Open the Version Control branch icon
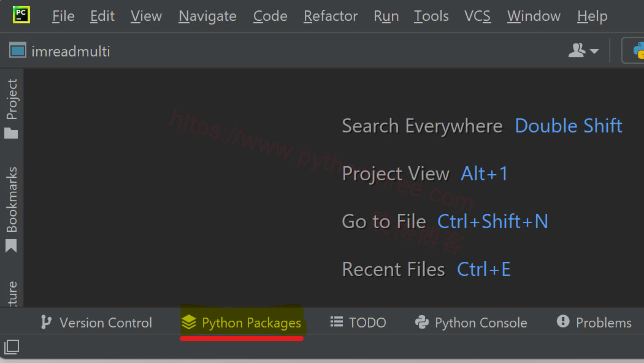The image size is (644, 363). pyautogui.click(x=45, y=322)
